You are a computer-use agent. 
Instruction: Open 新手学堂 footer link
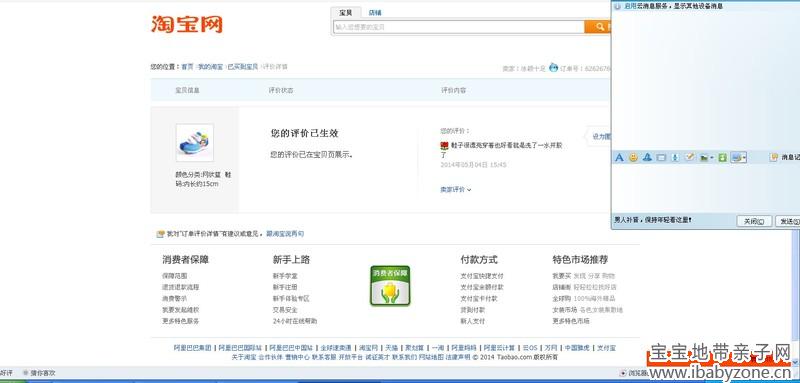[285, 276]
